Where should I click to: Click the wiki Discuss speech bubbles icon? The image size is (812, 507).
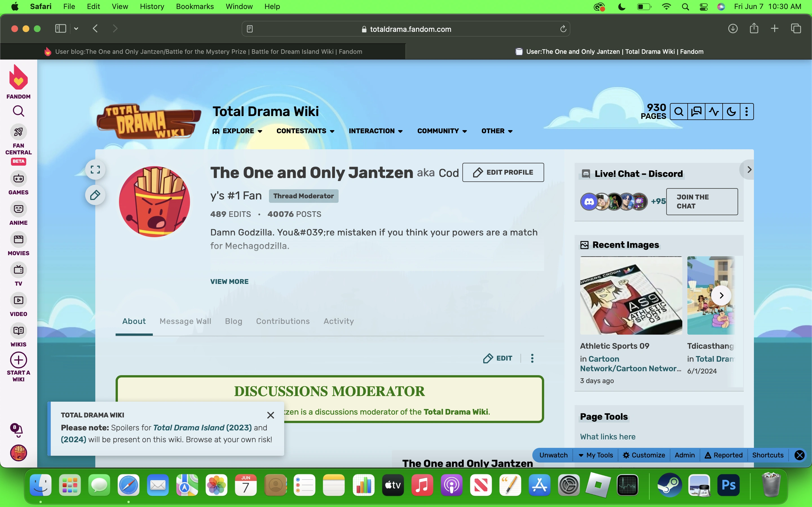point(696,112)
